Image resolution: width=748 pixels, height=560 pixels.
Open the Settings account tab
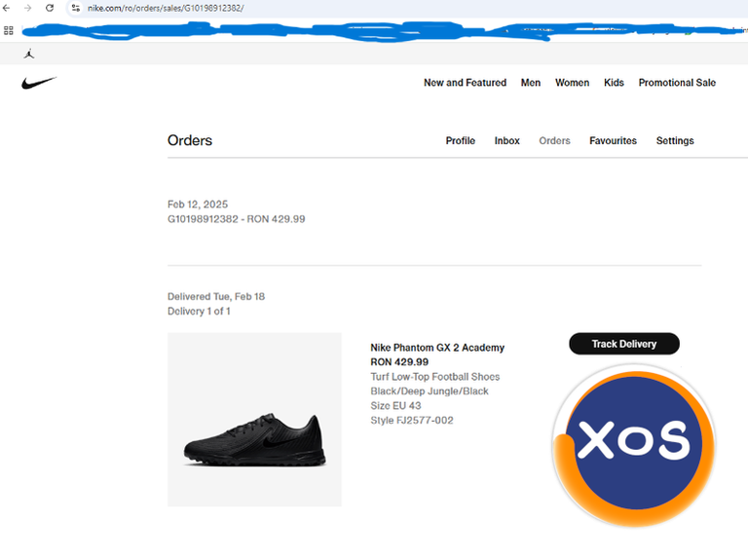coord(675,140)
